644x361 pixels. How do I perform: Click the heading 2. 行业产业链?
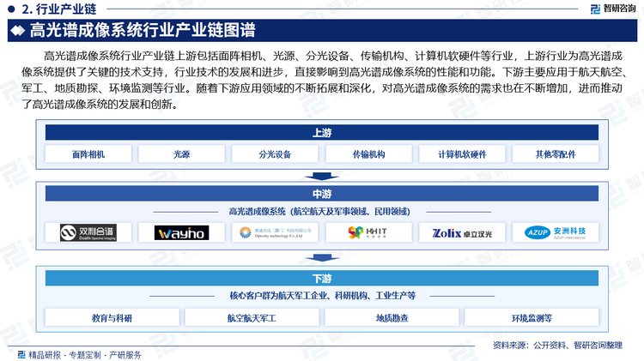click(x=58, y=9)
